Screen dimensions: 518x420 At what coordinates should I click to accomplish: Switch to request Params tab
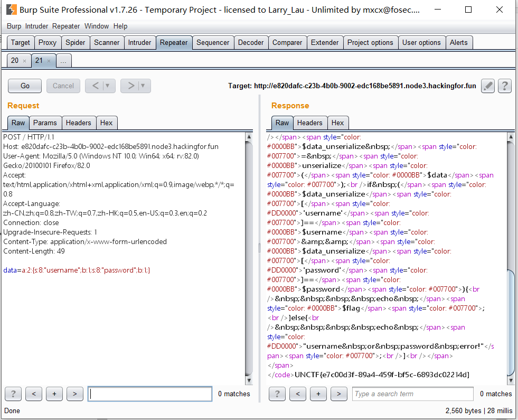click(x=45, y=123)
